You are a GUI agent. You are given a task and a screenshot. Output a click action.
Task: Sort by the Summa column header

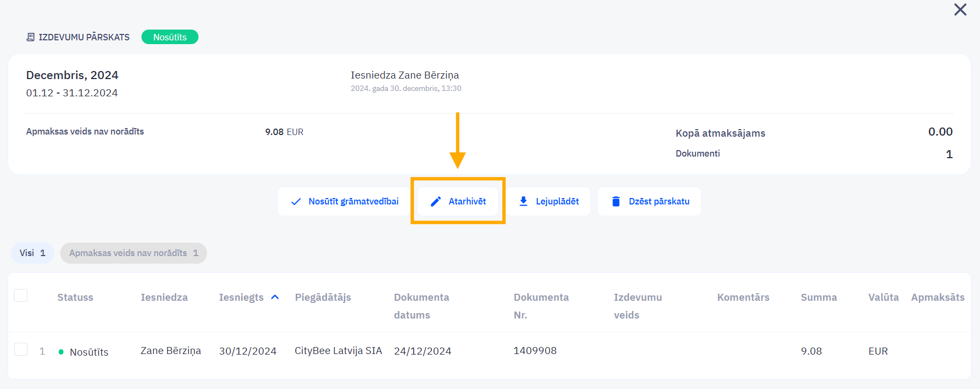point(819,298)
